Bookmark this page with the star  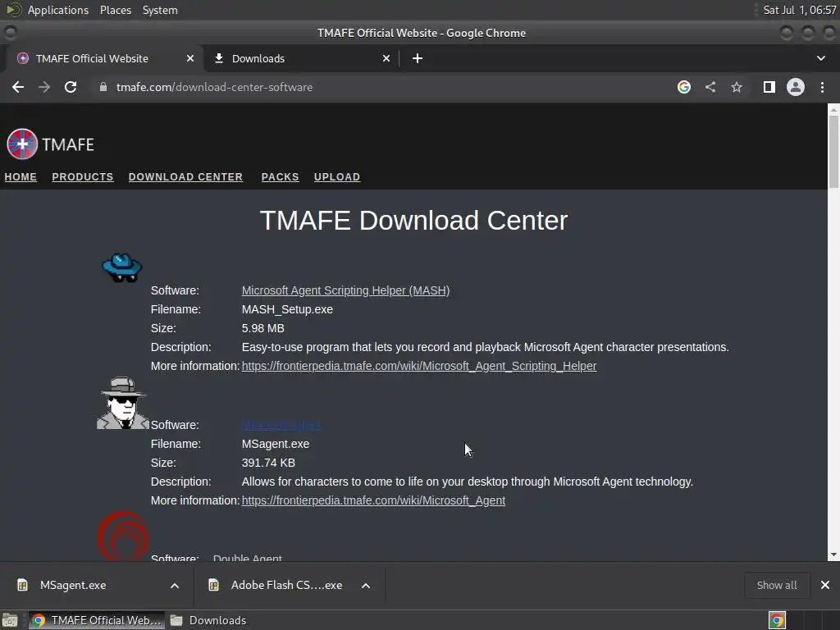(x=737, y=87)
